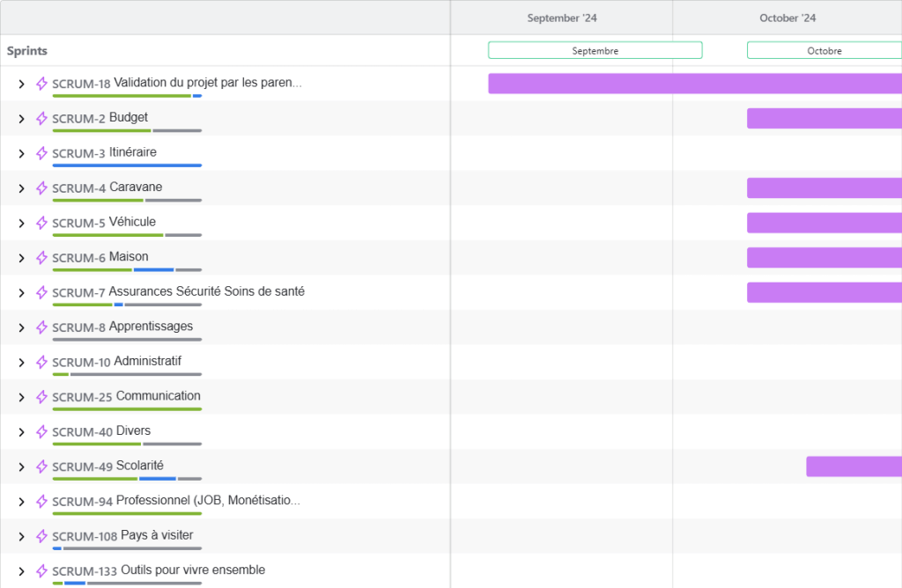Click the epic icon for SCRUM-25 Communication
Screen dimensions: 902x588
click(x=41, y=396)
